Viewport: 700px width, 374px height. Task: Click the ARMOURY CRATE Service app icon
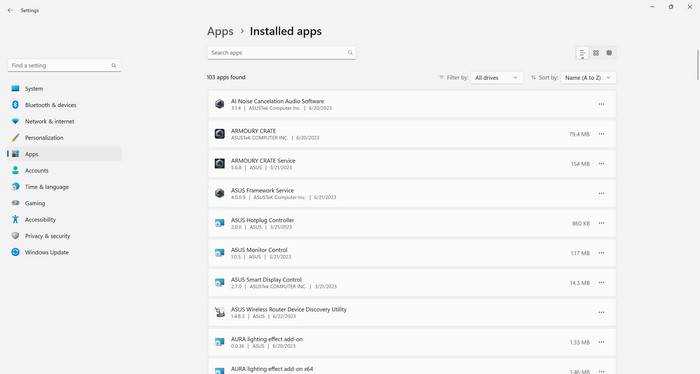click(x=220, y=163)
